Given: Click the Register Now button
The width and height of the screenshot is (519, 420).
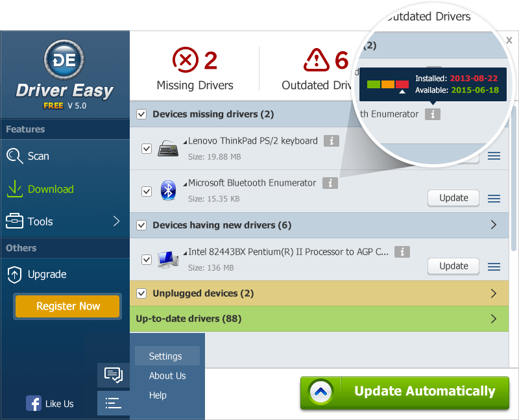Looking at the screenshot, I should pyautogui.click(x=68, y=306).
